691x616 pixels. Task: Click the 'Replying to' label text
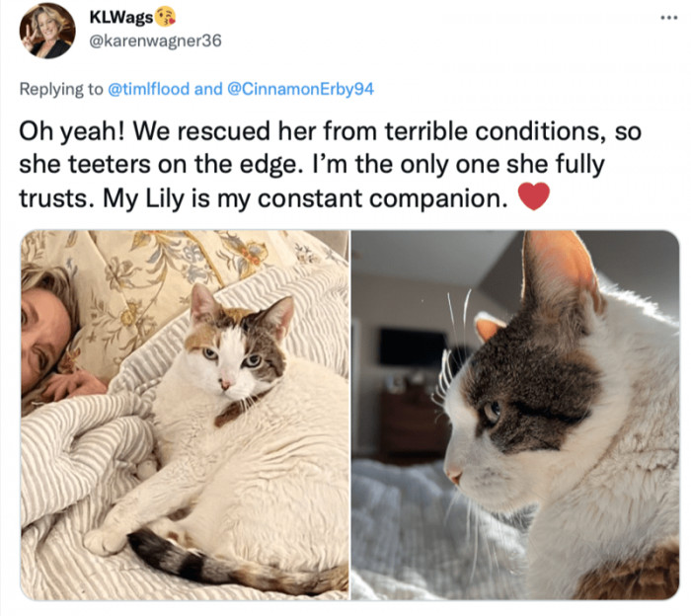pos(61,90)
